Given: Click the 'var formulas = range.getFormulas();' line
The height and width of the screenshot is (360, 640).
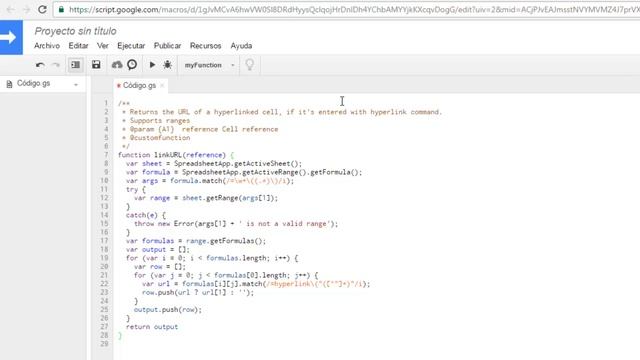Looking at the screenshot, I should click(196, 241).
